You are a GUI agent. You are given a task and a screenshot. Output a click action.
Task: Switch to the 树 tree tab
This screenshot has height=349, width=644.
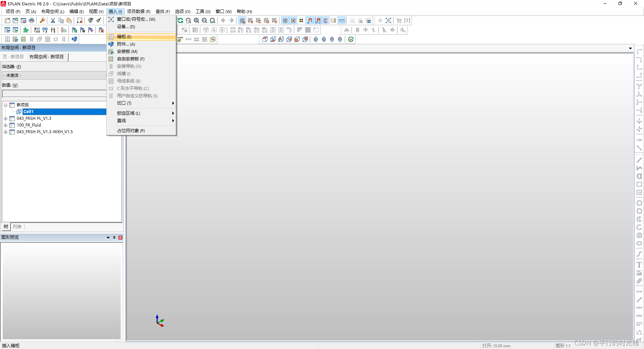(x=6, y=227)
